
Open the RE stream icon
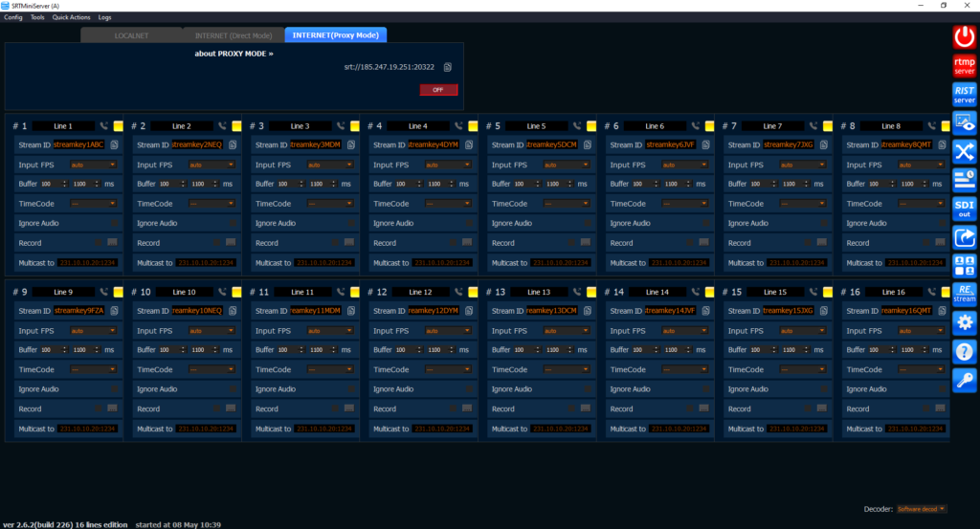pyautogui.click(x=965, y=295)
